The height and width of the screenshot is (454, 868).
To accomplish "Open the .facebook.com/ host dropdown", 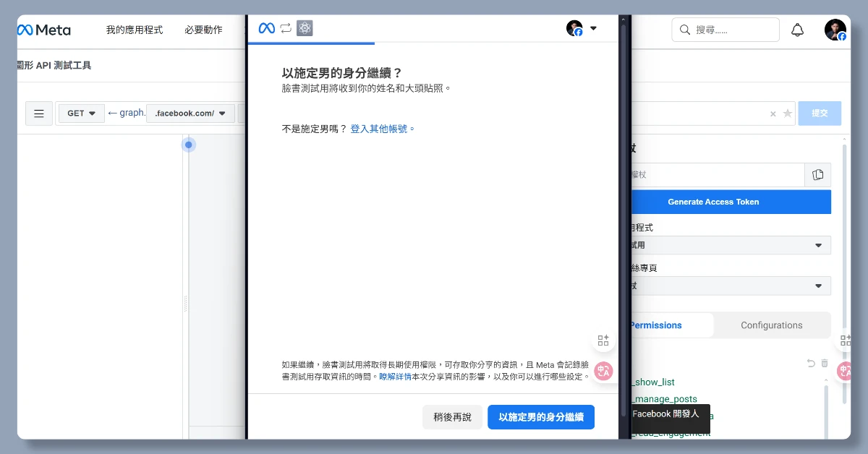I will point(190,113).
